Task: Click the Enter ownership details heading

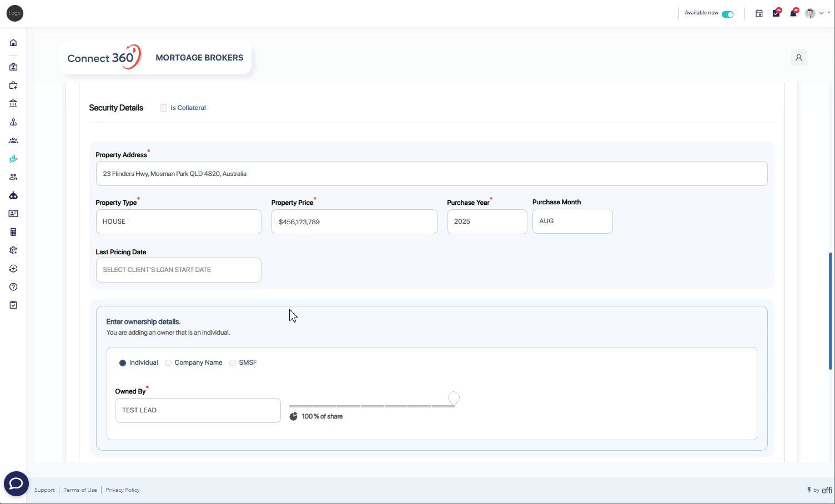Action: point(143,322)
